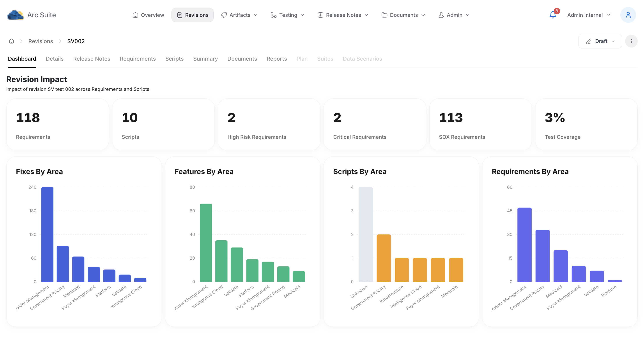Click the High Risk Requirements card
This screenshot has width=644, height=345.
269,124
